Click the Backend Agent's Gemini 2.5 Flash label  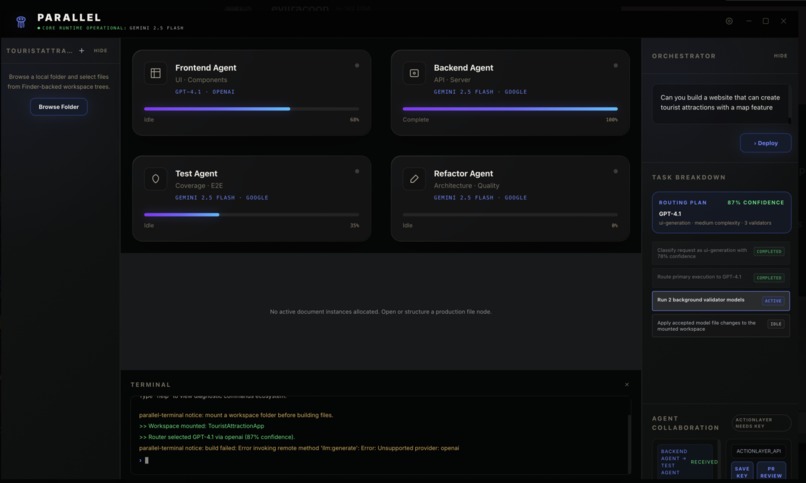point(480,91)
